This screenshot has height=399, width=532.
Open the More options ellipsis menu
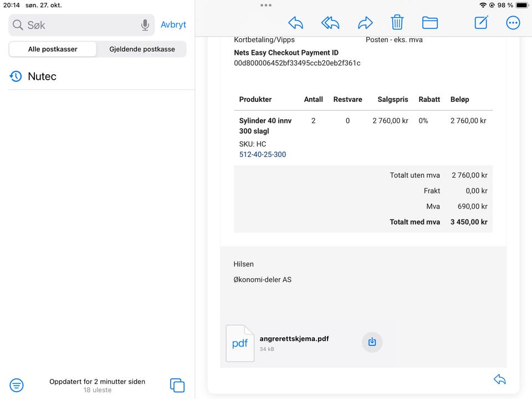click(x=513, y=23)
